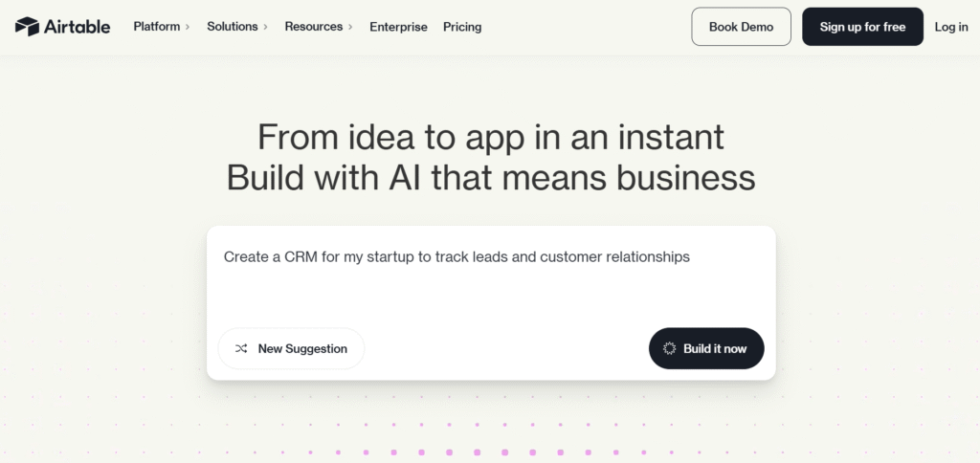The width and height of the screenshot is (980, 463).
Task: Click the Airtable logo icon
Action: click(x=27, y=27)
